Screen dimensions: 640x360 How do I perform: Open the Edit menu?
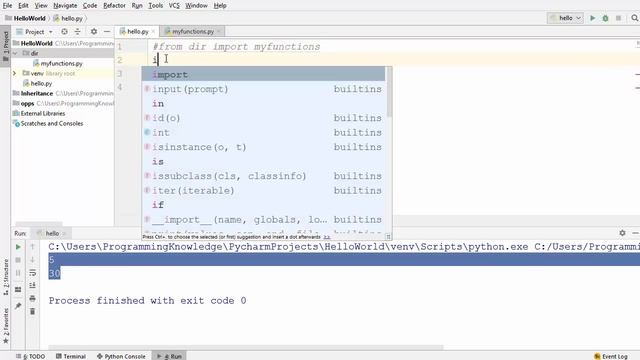(23, 5)
